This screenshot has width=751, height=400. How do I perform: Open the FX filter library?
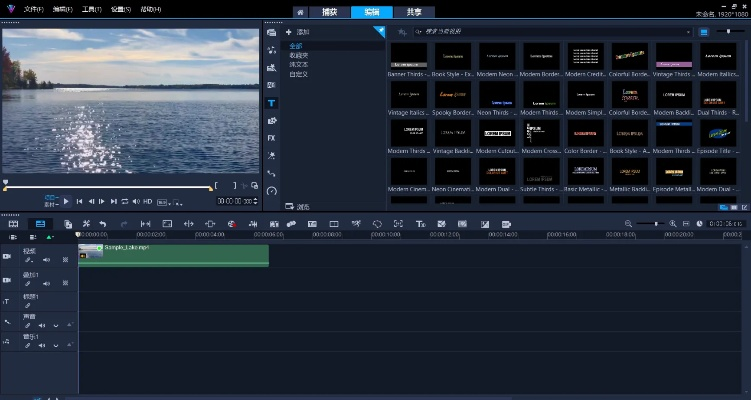click(272, 137)
